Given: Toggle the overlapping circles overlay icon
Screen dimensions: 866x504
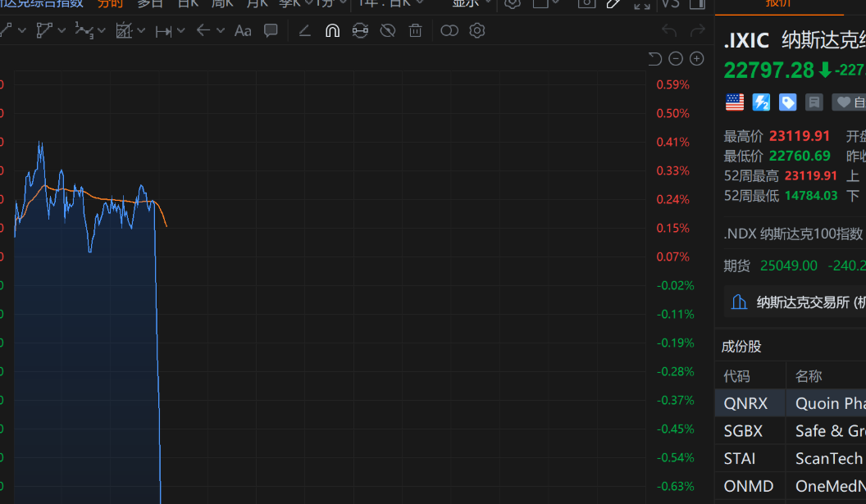Looking at the screenshot, I should pyautogui.click(x=449, y=31).
